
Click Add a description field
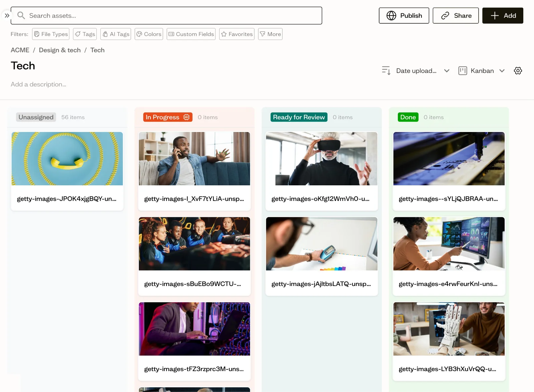pyautogui.click(x=38, y=84)
